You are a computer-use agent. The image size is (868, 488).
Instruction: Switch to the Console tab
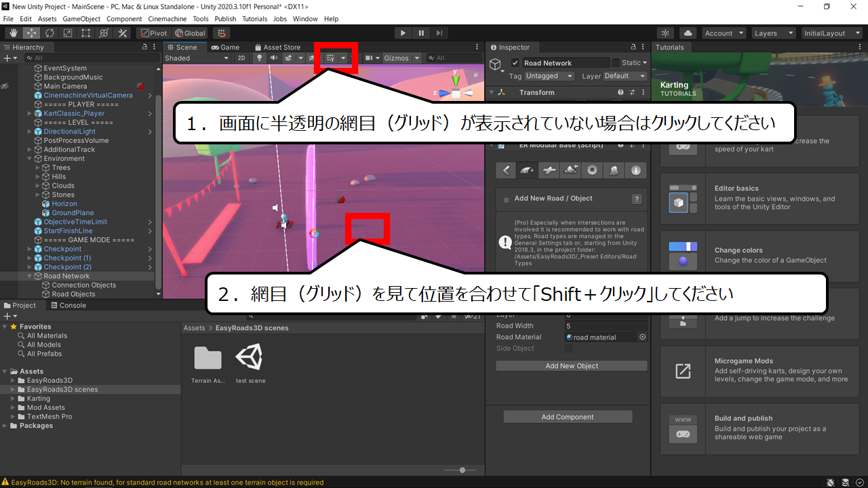[68, 306]
